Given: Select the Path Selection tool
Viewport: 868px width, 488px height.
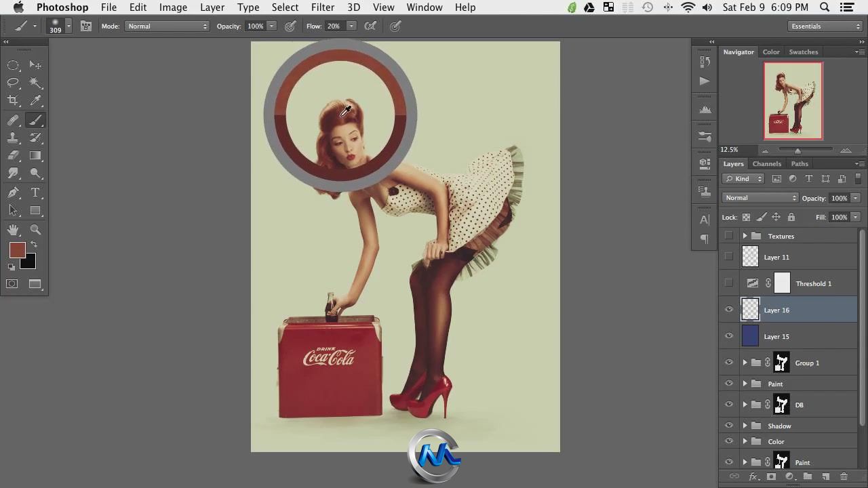Looking at the screenshot, I should tap(13, 211).
